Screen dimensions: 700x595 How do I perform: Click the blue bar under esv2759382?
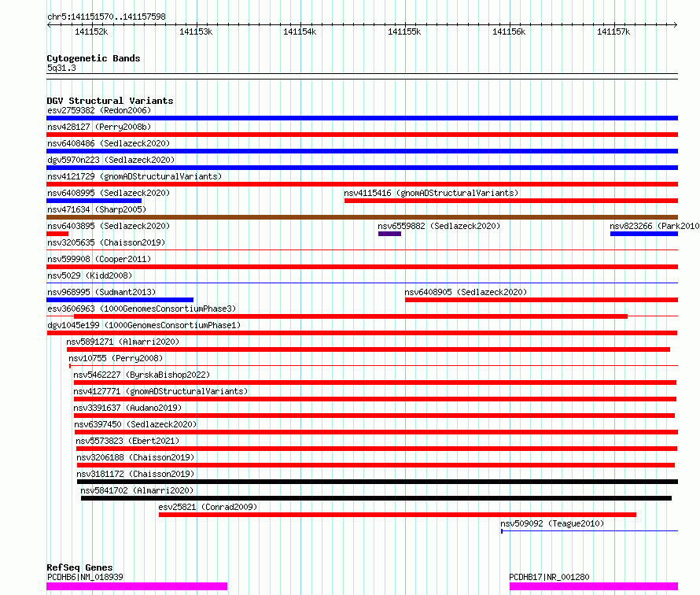pyautogui.click(x=362, y=118)
